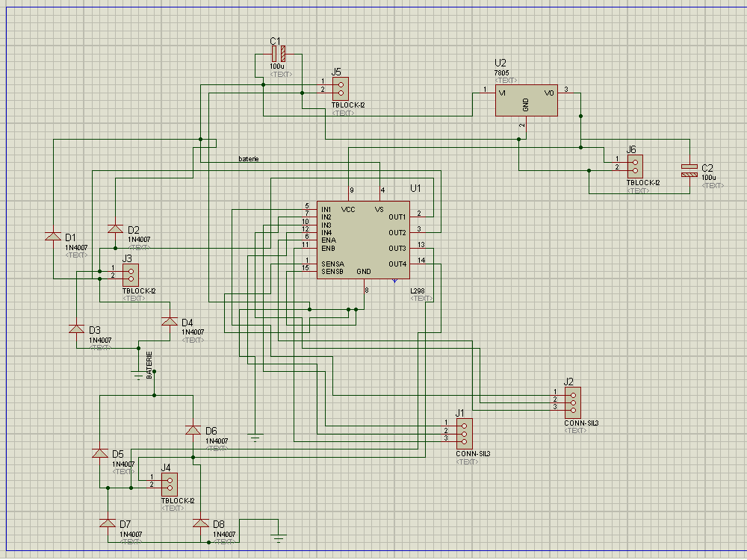
Task: Click the D7 diode symbol
Action: pos(108,523)
